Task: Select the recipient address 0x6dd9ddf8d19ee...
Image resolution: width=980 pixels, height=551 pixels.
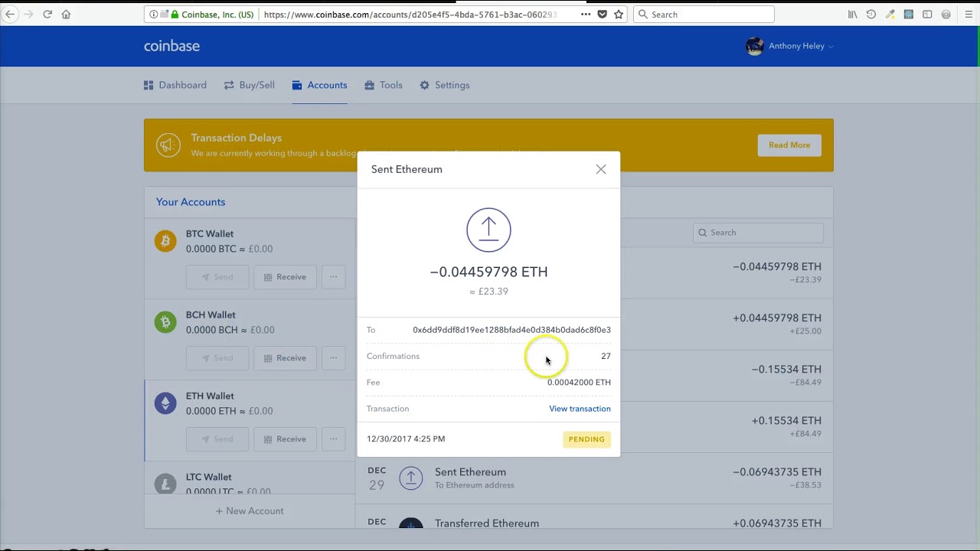Action: pos(511,330)
